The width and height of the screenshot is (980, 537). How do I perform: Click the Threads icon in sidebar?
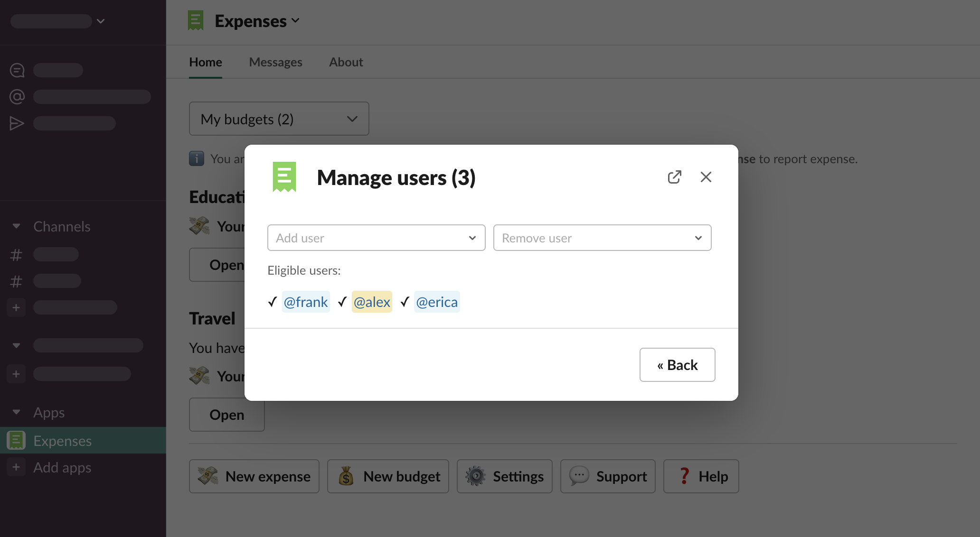click(x=17, y=70)
